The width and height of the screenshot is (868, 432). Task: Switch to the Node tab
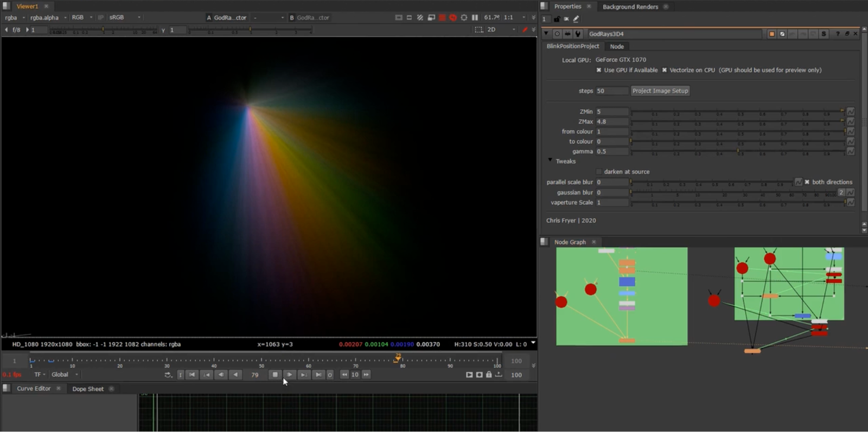pos(617,47)
